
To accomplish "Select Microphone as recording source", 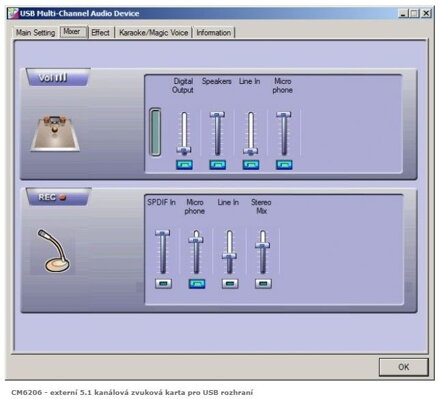I will (197, 284).
